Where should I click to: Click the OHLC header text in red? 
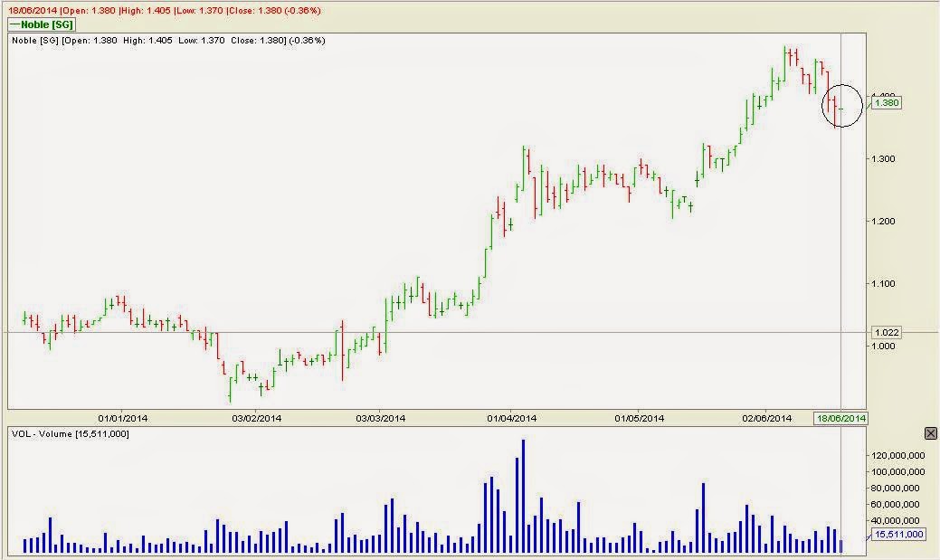pyautogui.click(x=165, y=10)
